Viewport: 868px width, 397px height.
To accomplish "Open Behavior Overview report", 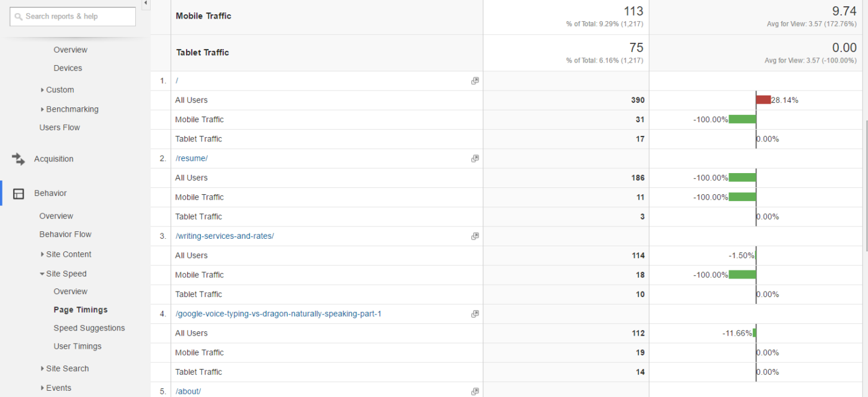I will [56, 216].
